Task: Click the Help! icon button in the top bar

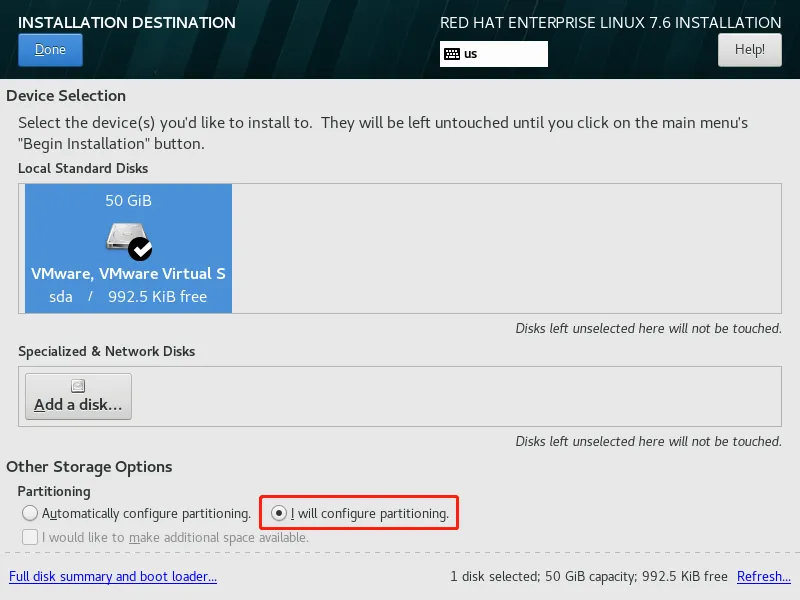Action: click(x=749, y=49)
